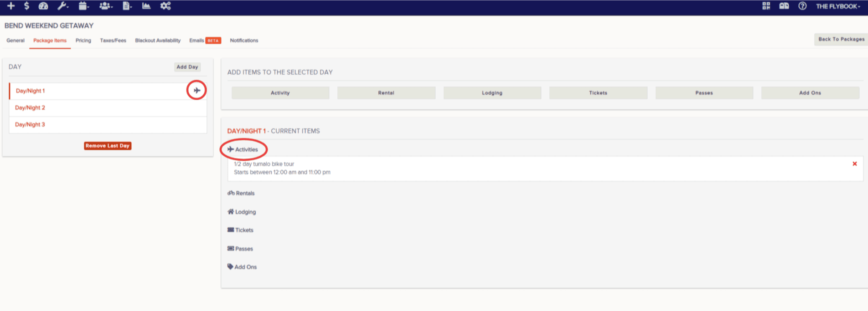The image size is (868, 311).
Task: Open the gears settings icon
Action: click(165, 6)
